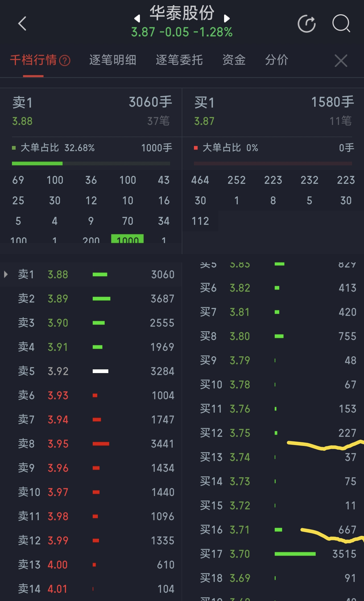This screenshot has width=364, height=601.
Task: Select the 买13 3.74 row
Action: pos(273,457)
